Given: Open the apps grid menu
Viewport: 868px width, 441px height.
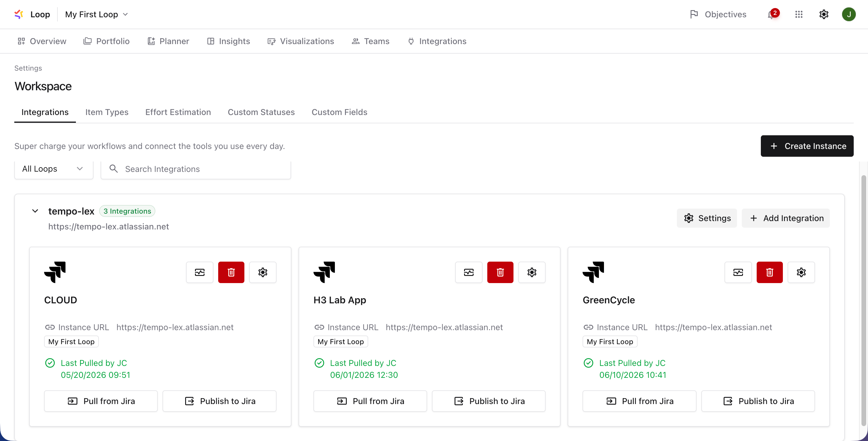Looking at the screenshot, I should 799,14.
